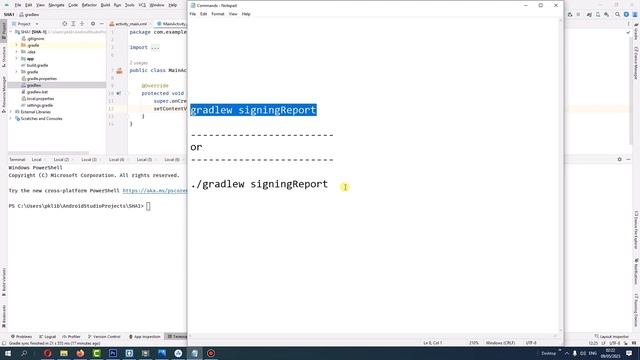The width and height of the screenshot is (640, 360).
Task: Click the PowerShell terminal prompt input
Action: tap(148, 206)
